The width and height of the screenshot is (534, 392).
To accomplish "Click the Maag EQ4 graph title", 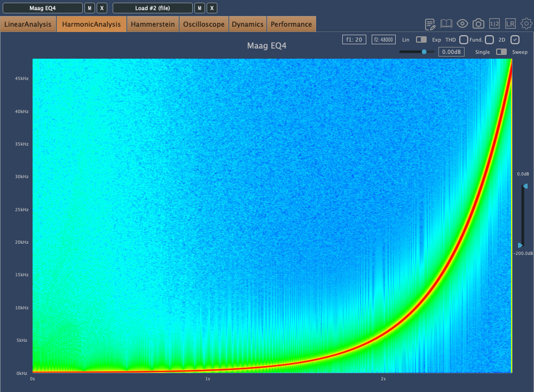I will (x=266, y=45).
